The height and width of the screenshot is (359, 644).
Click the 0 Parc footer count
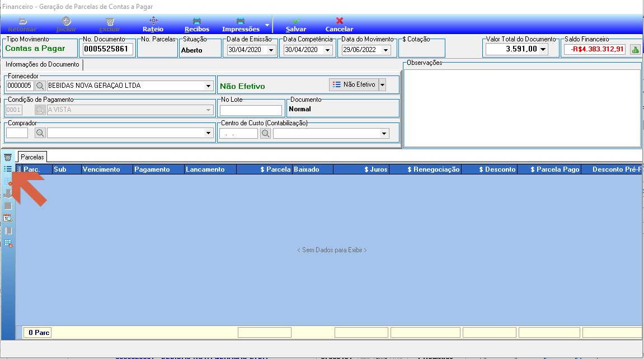click(39, 332)
